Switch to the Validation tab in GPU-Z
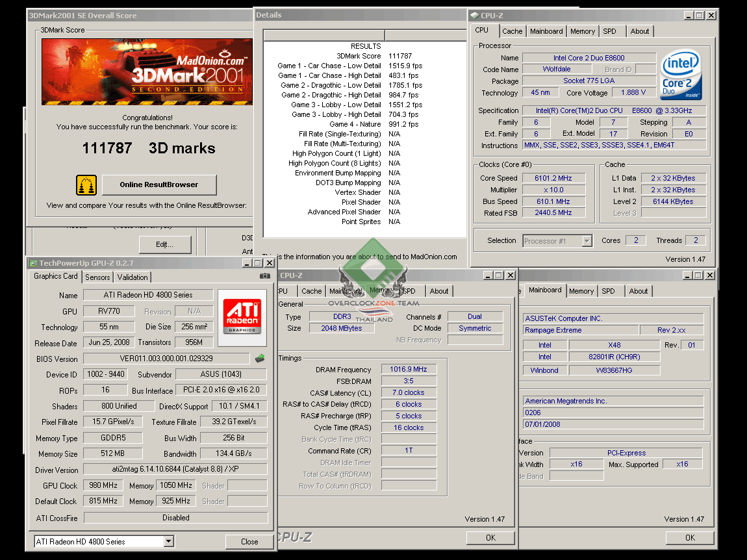The height and width of the screenshot is (560, 747). 133,277
